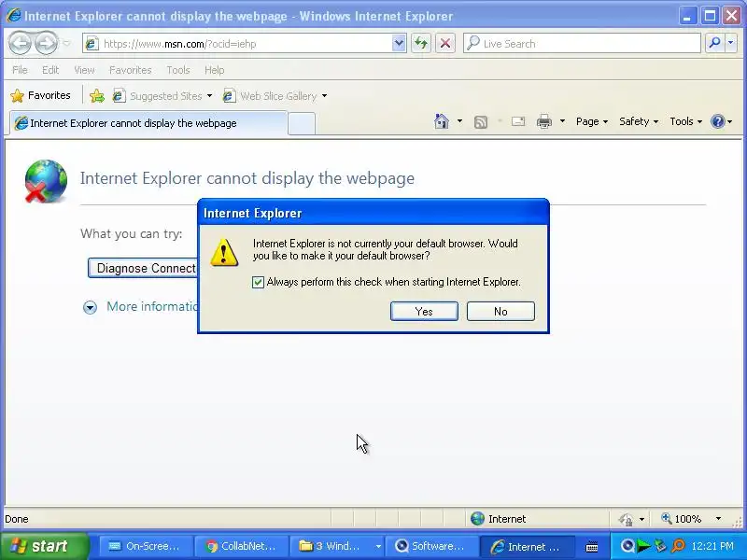747x560 pixels.
Task: Expand the Home button dropdown arrow
Action: click(x=459, y=121)
